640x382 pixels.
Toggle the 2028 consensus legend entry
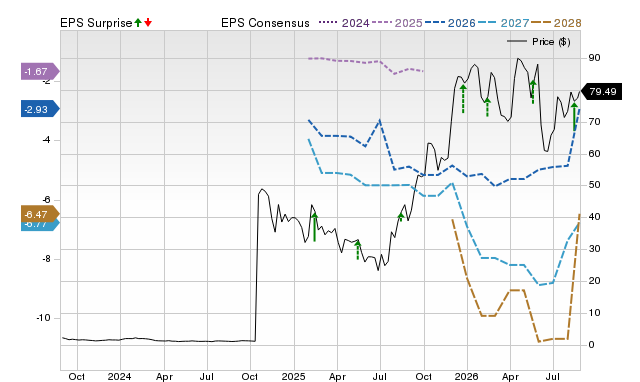tap(556, 23)
